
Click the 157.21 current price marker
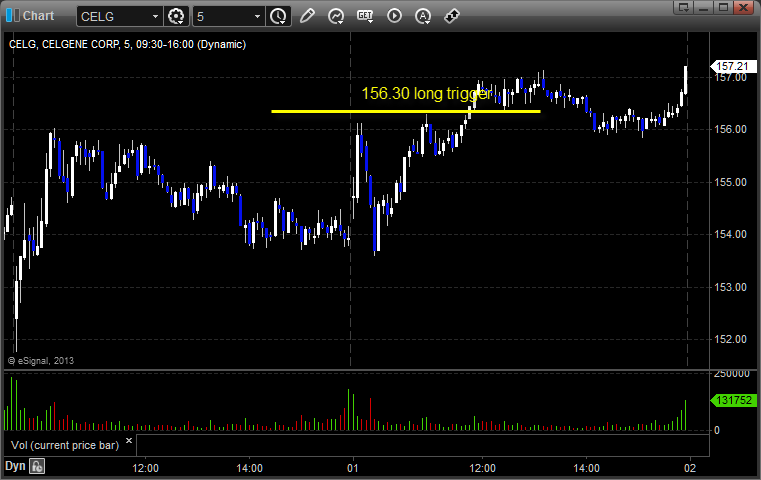click(x=733, y=66)
